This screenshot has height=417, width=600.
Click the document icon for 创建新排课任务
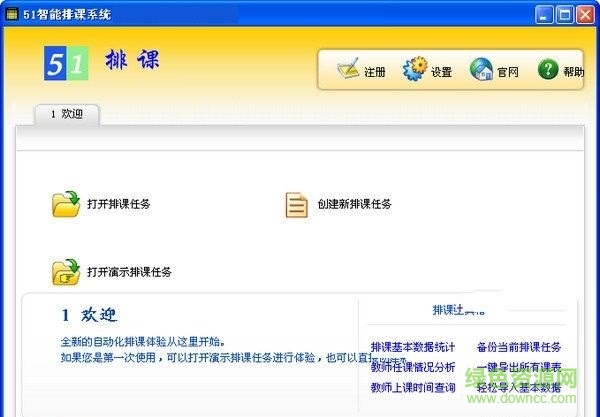(x=297, y=205)
